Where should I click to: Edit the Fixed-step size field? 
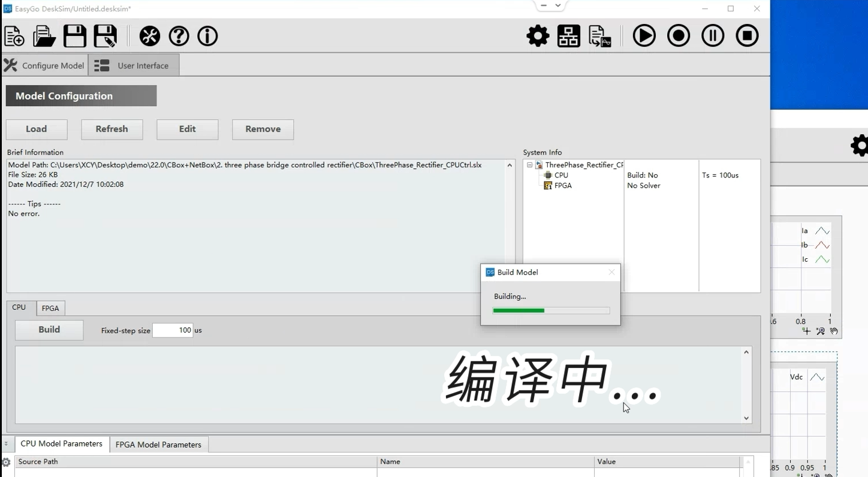coord(173,330)
